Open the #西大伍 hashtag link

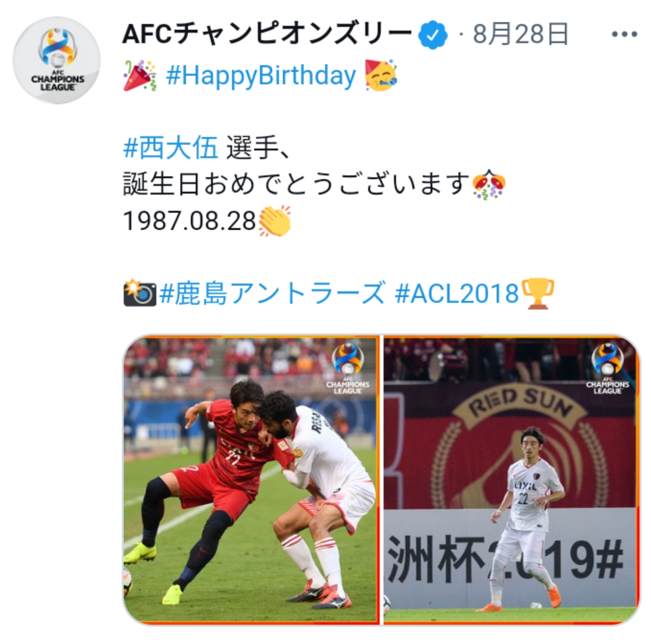(171, 148)
